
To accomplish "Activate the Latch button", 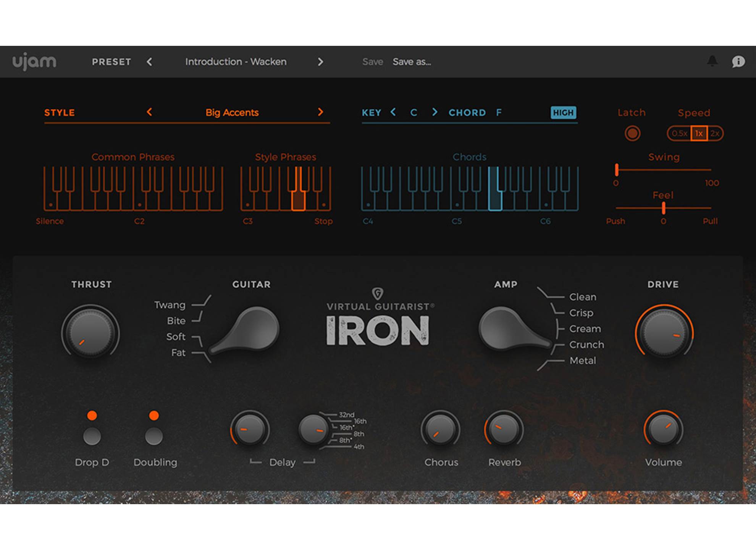I will (x=632, y=134).
